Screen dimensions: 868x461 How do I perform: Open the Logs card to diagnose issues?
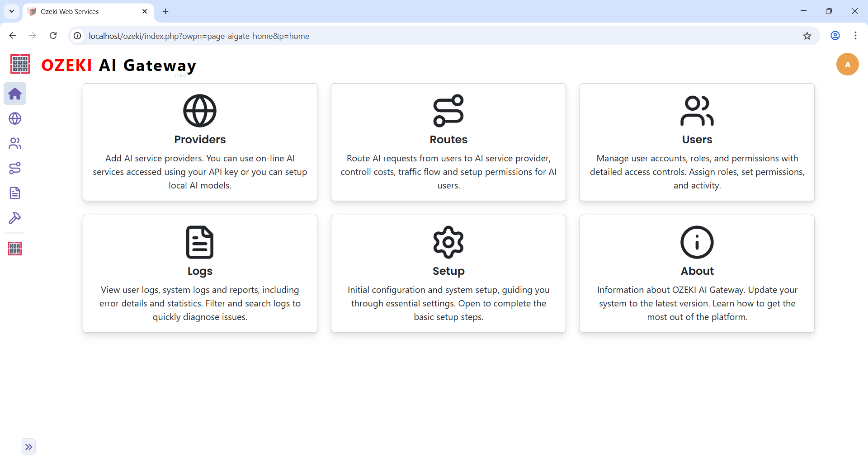(199, 273)
